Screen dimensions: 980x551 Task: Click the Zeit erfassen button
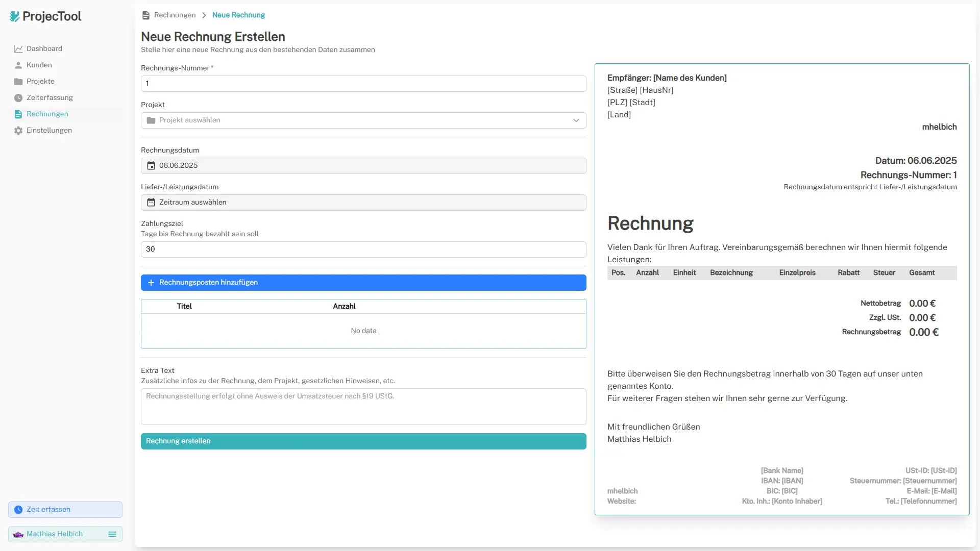click(65, 509)
